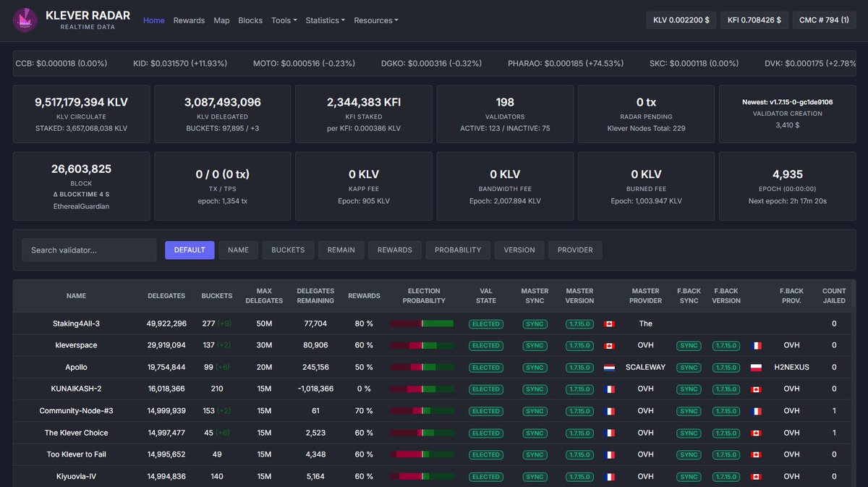Image resolution: width=868 pixels, height=487 pixels.
Task: Open the Map page
Action: [x=221, y=20]
